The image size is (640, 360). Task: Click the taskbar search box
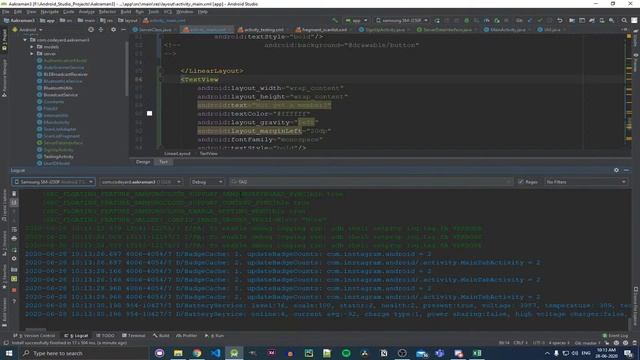pos(84,353)
